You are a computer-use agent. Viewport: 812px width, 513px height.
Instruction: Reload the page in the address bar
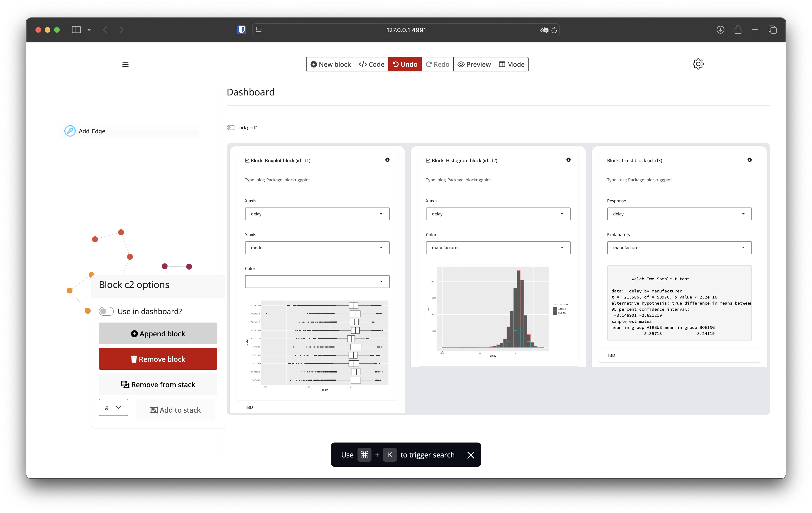click(x=554, y=30)
